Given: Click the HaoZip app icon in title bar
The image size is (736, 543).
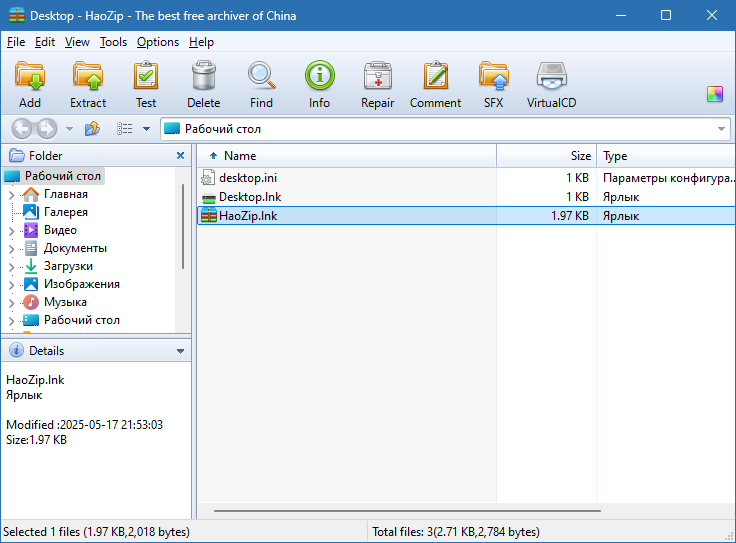Looking at the screenshot, I should (17, 15).
